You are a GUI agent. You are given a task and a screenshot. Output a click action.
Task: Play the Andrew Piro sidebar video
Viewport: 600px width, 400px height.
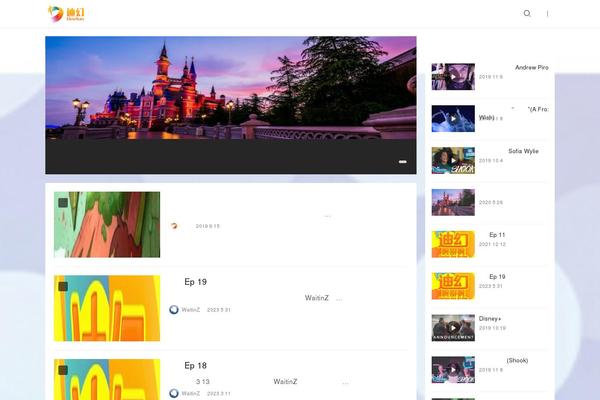453,77
